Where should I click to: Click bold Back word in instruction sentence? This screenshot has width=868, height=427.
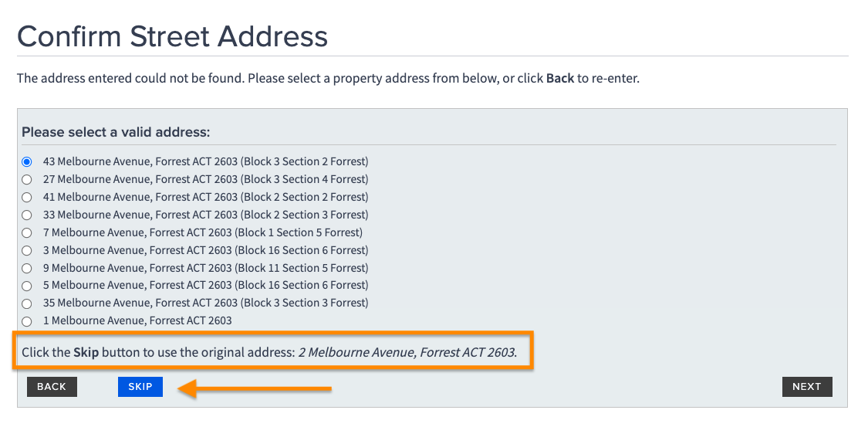pyautogui.click(x=559, y=79)
